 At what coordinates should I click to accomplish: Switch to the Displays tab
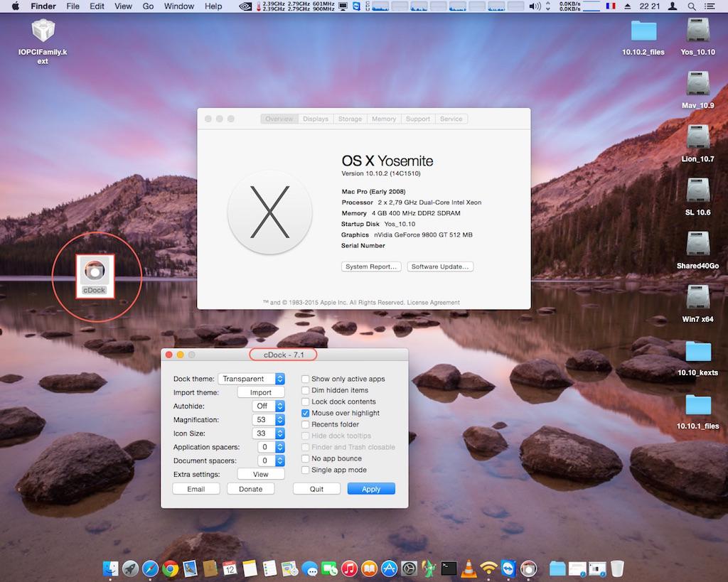[x=316, y=119]
